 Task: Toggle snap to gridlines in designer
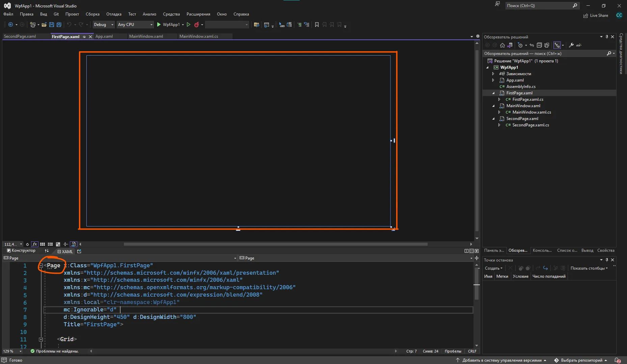click(x=50, y=244)
